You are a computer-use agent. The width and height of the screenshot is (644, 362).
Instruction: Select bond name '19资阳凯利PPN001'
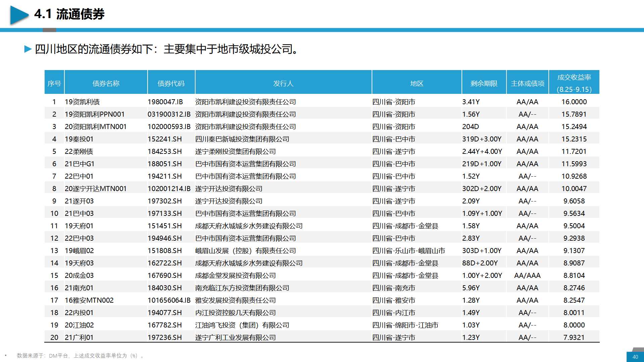95,114
